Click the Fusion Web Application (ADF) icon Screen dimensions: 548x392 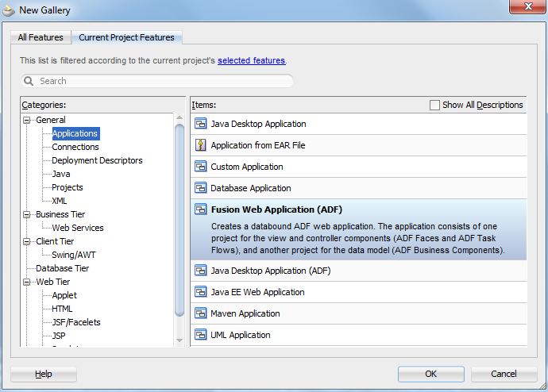point(201,209)
